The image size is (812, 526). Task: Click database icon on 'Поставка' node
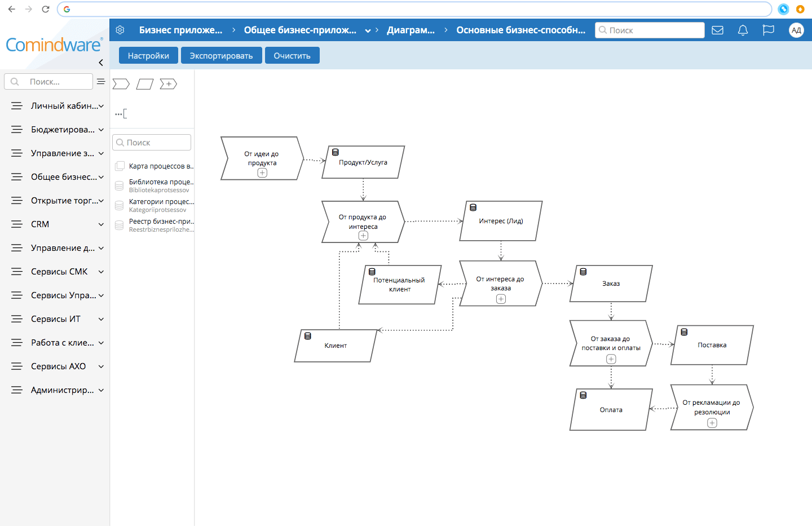tap(684, 332)
